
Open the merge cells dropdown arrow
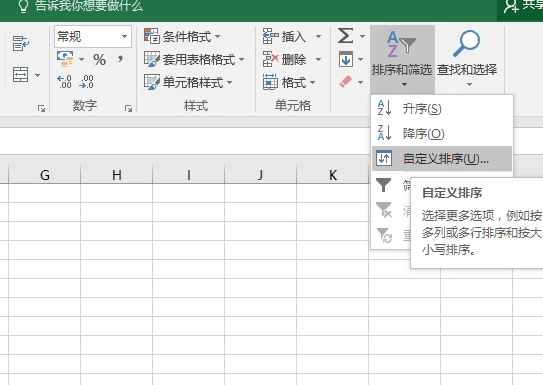coord(37,75)
